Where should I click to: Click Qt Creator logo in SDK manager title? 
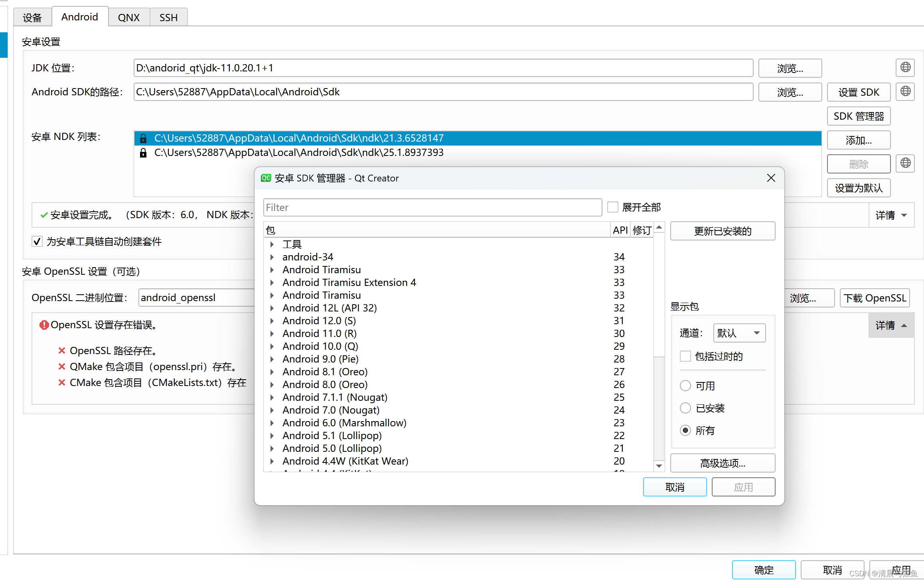[266, 178]
